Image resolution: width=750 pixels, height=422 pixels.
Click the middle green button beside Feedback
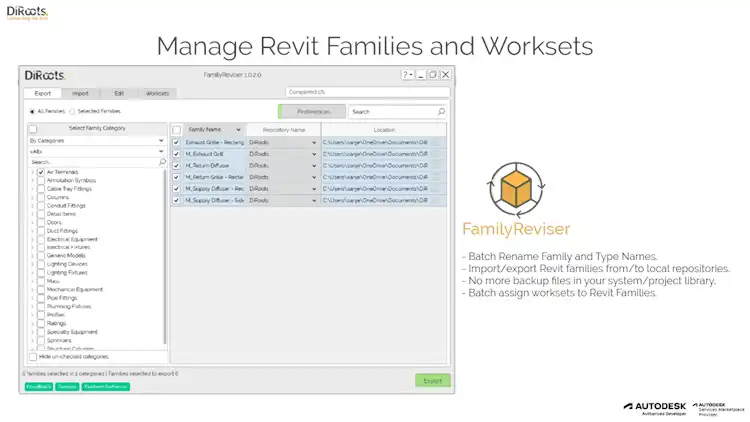67,387
